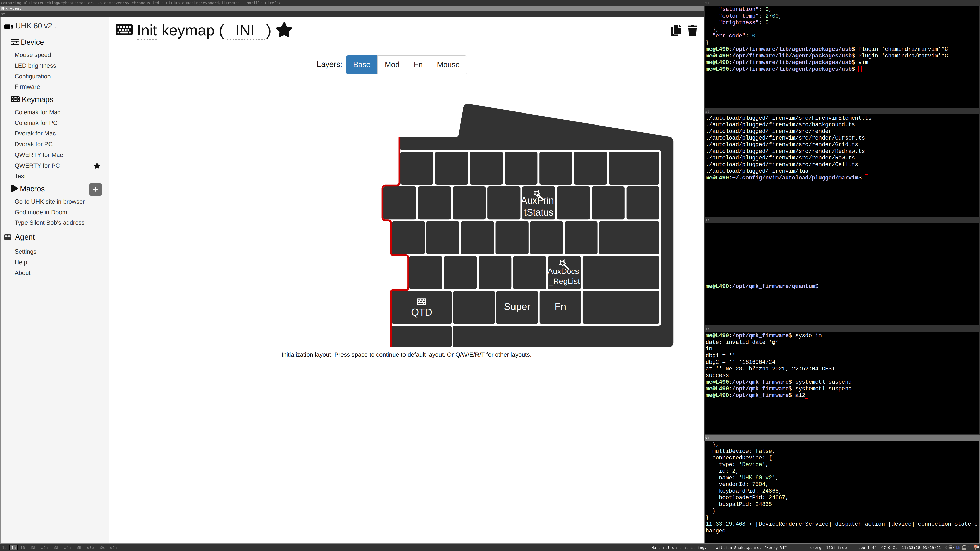This screenshot has width=980, height=551.
Task: Delete the Init keymap using the trash icon
Action: pyautogui.click(x=692, y=30)
